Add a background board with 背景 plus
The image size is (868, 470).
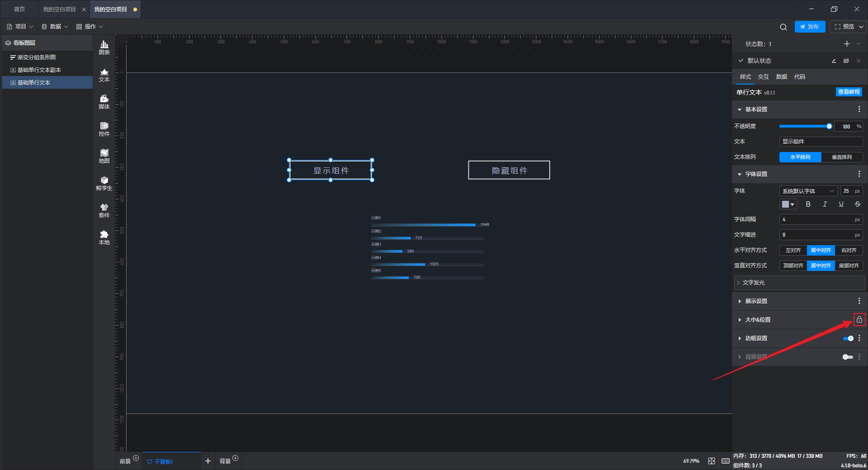(x=235, y=458)
